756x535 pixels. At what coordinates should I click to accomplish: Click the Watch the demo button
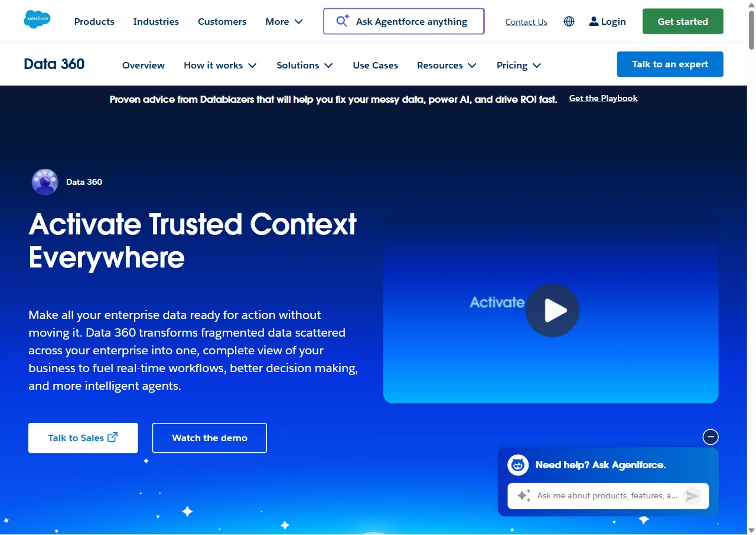pos(210,438)
